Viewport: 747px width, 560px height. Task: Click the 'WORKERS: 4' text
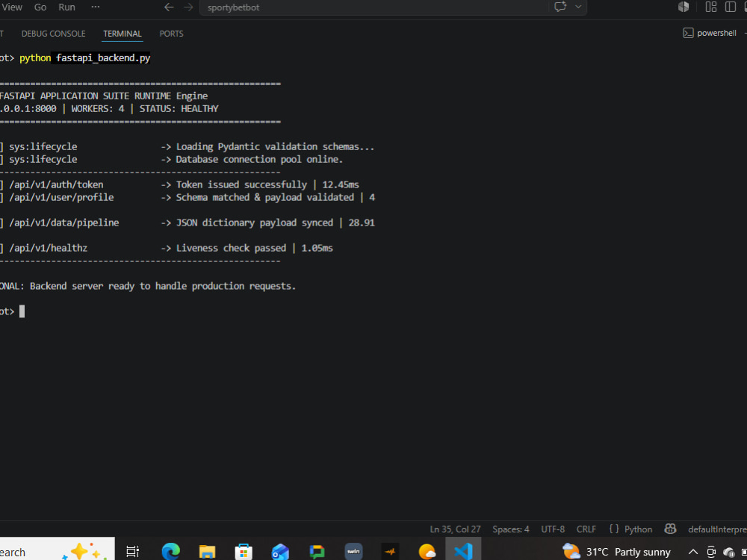(x=98, y=108)
